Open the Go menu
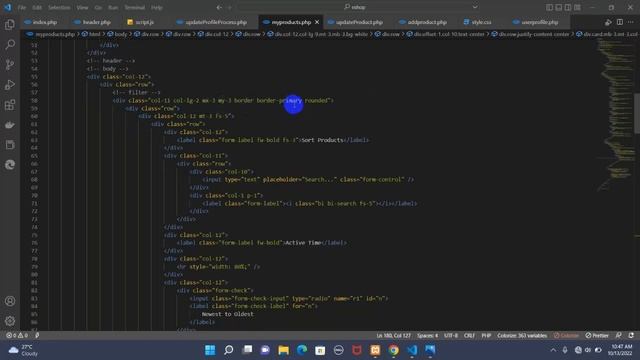The image size is (640, 360). tap(98, 7)
